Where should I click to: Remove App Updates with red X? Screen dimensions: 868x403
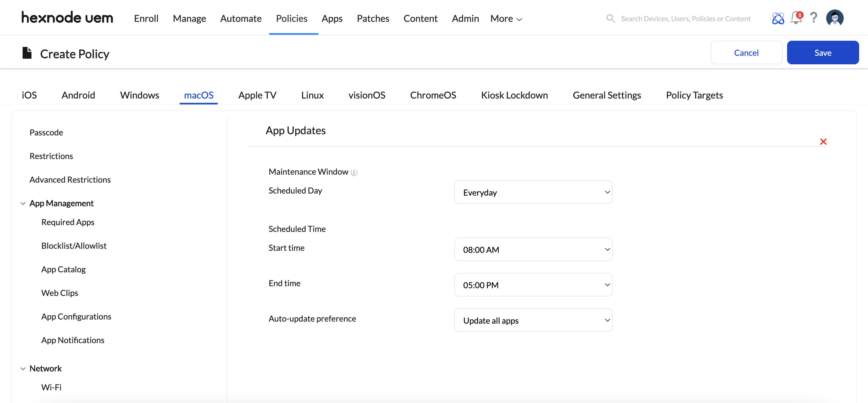click(x=823, y=142)
